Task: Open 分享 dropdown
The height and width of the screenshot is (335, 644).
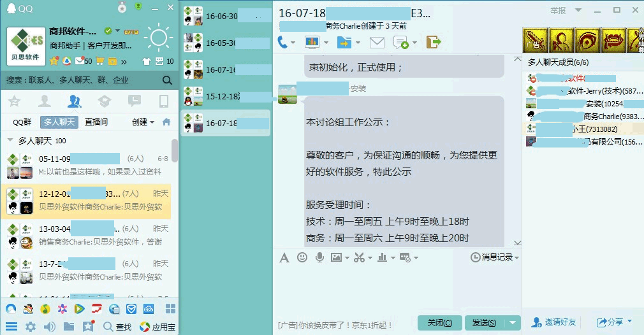Action: (x=614, y=322)
